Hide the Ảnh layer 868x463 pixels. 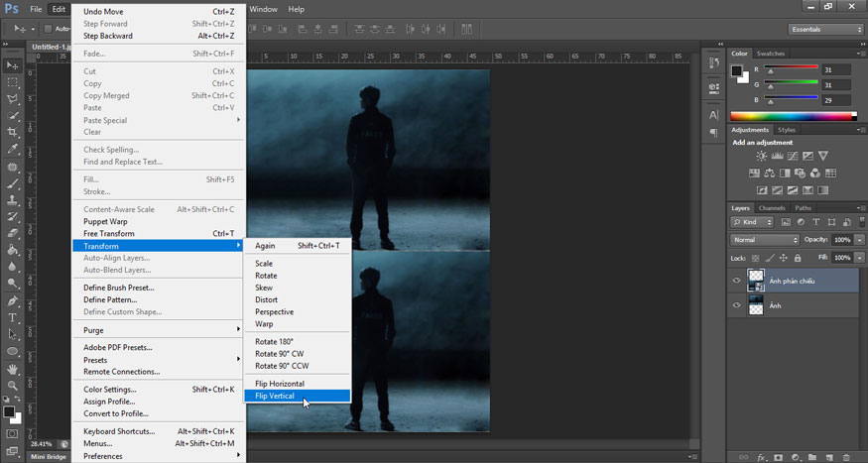736,304
